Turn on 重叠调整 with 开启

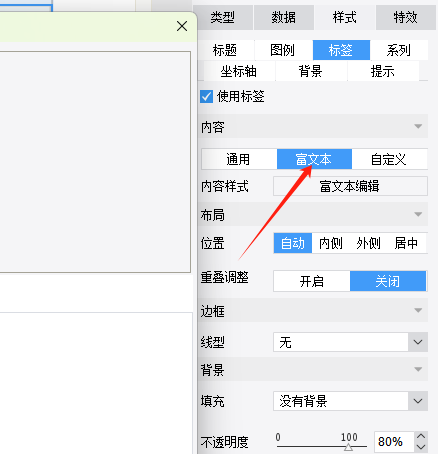tap(312, 281)
